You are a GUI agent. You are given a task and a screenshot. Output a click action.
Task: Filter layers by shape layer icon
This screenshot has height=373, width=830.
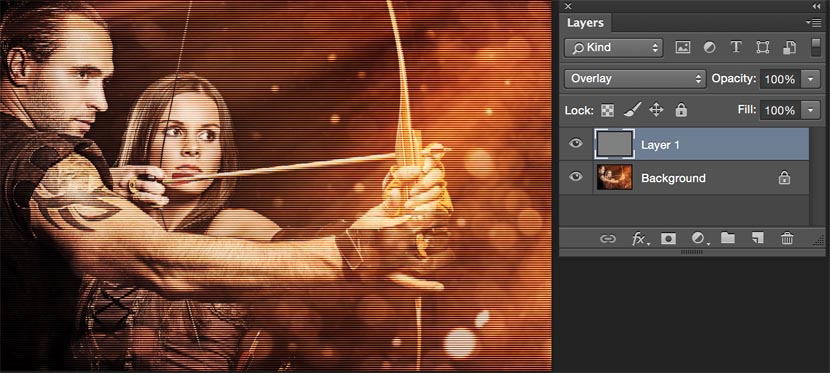click(762, 47)
